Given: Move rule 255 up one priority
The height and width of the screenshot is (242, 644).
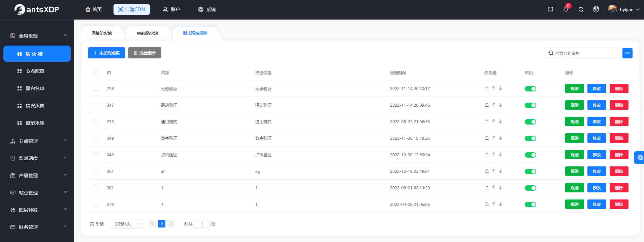Looking at the screenshot, I should coord(494,122).
